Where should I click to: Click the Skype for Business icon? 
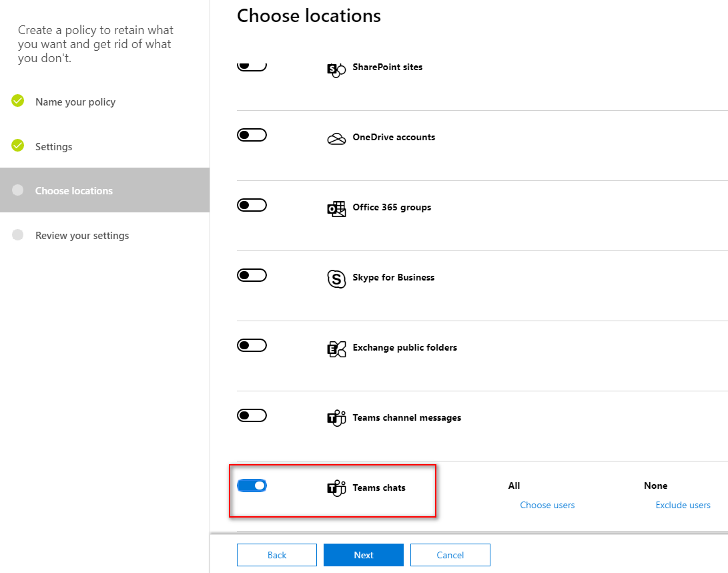tap(336, 279)
